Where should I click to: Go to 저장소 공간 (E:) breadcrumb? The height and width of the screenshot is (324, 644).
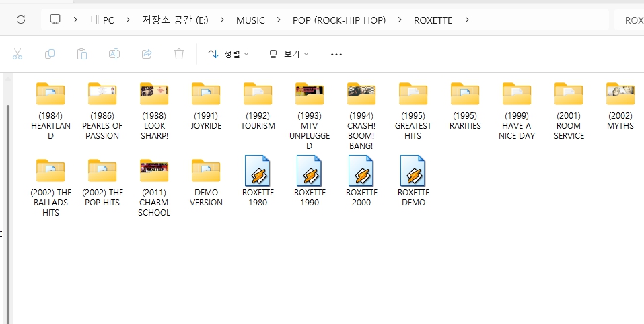tap(176, 20)
